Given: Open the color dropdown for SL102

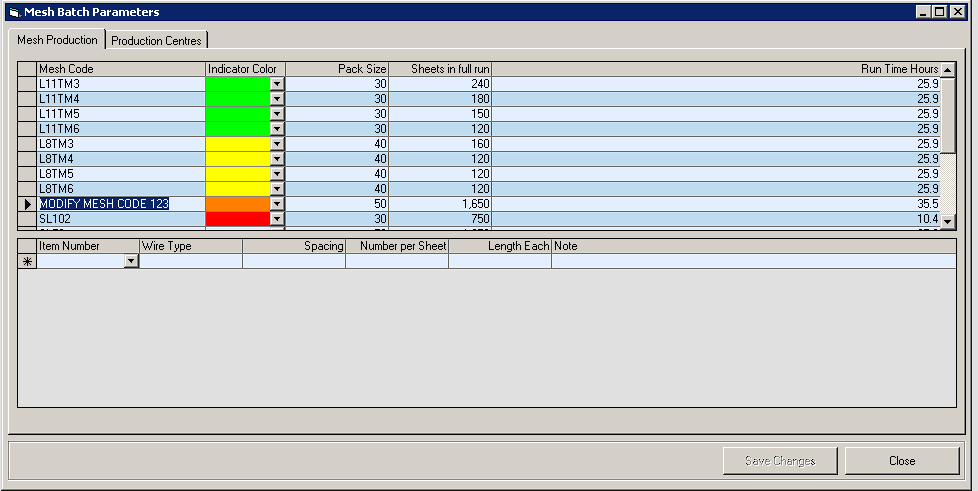Looking at the screenshot, I should pyautogui.click(x=277, y=218).
